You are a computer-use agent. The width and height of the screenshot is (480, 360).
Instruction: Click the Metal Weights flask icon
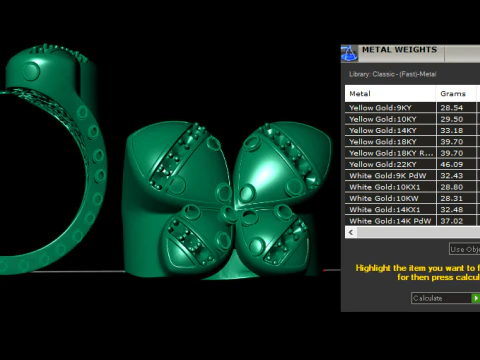click(349, 53)
